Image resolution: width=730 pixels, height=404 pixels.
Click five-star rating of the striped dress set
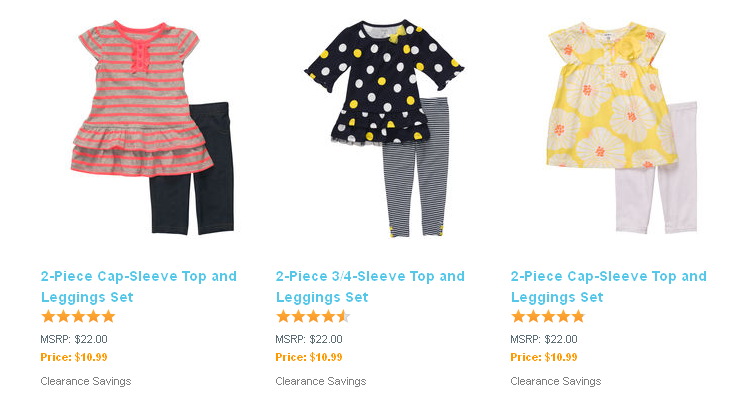[x=78, y=317]
